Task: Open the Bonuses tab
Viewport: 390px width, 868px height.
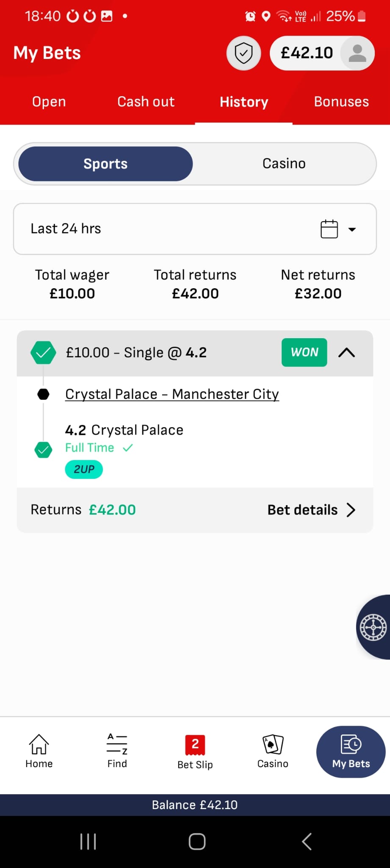Action: coord(341,102)
